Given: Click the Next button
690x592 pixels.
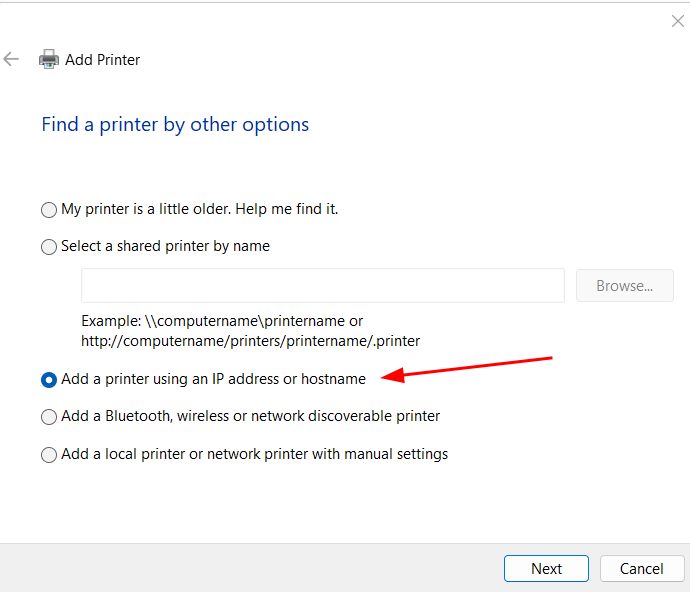Looking at the screenshot, I should point(546,568).
